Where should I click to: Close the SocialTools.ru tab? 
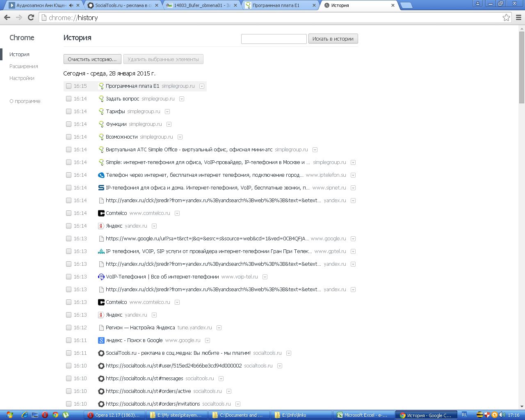point(156,5)
